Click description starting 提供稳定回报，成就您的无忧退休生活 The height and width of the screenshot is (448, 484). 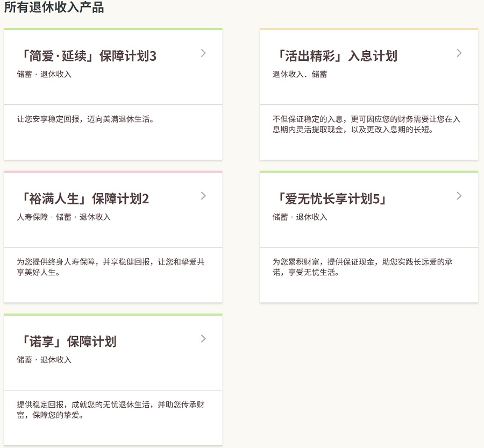point(110,410)
